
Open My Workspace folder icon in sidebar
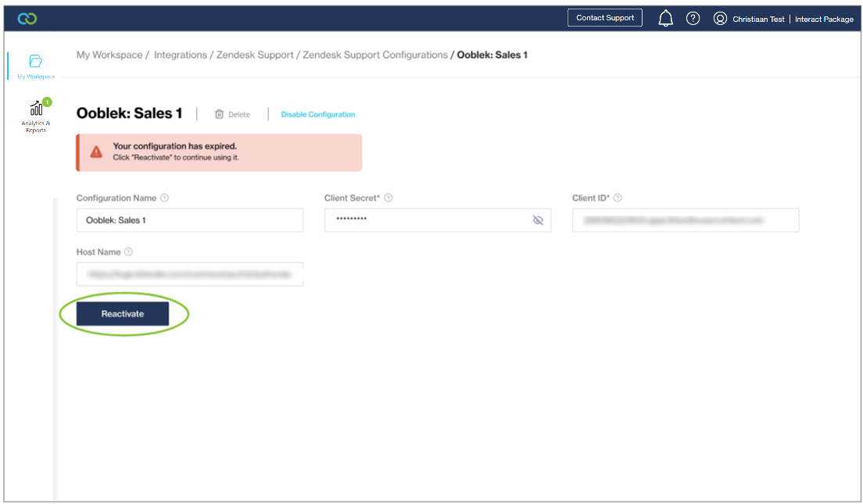click(x=35, y=62)
